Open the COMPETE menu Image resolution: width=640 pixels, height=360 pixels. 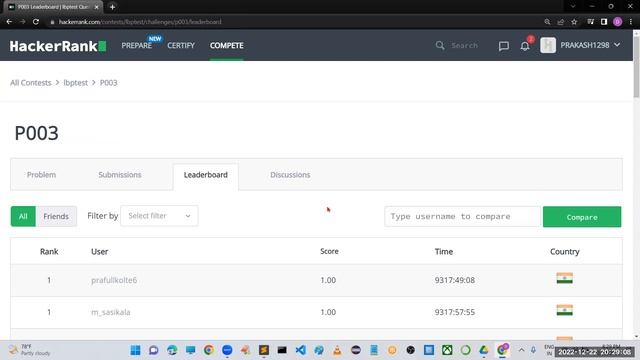(227, 45)
